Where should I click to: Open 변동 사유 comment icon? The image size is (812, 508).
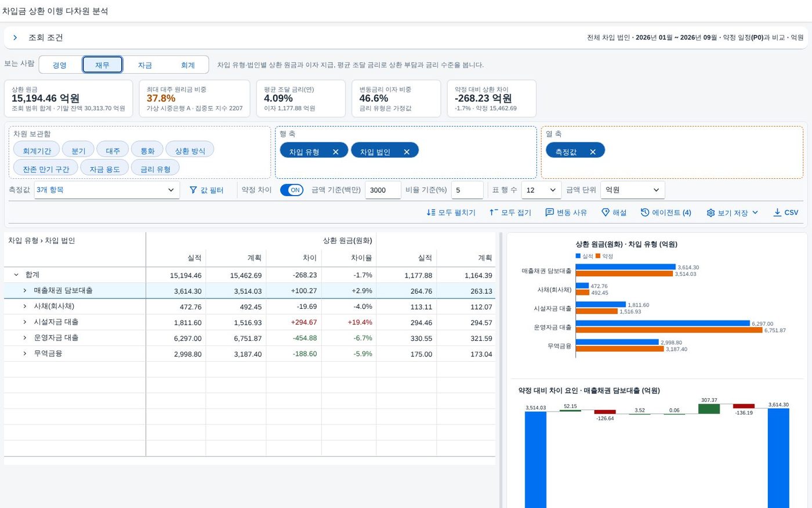tap(550, 212)
